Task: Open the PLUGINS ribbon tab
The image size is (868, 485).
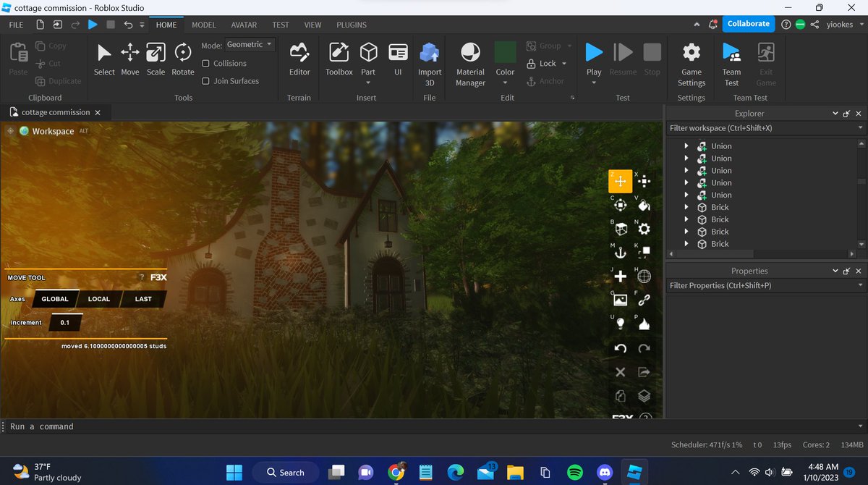Action: [x=351, y=24]
